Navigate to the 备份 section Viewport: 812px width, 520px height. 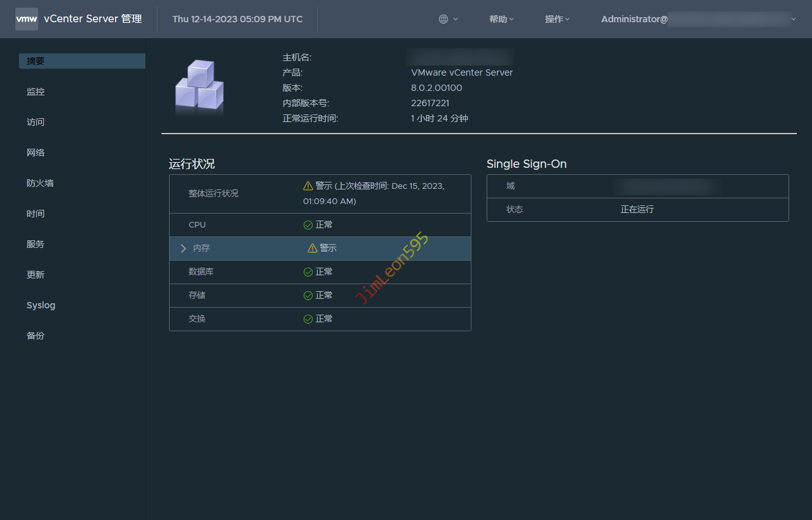click(36, 336)
